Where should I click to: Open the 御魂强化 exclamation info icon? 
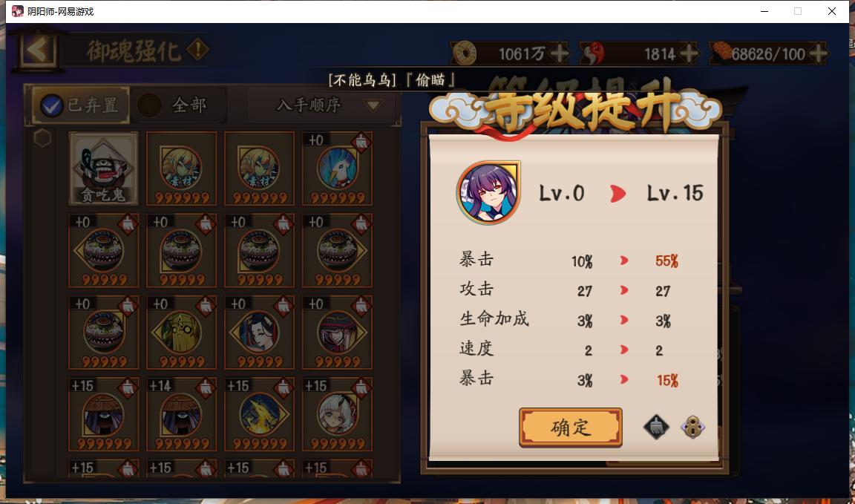[x=197, y=50]
